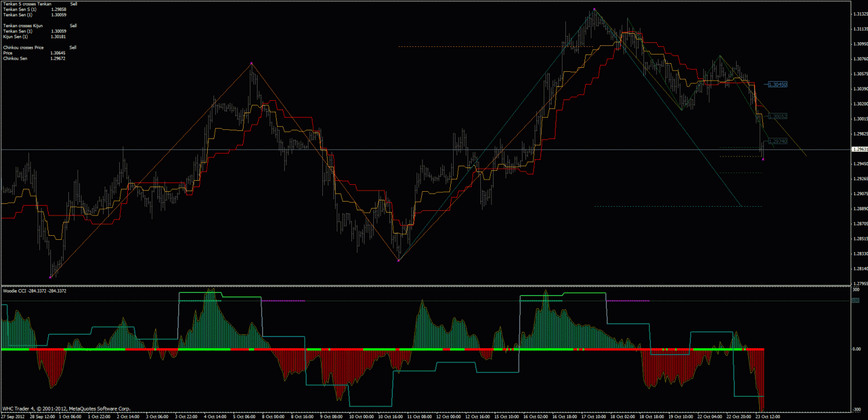Screen dimensions: 868x420
Task: Click the magenta swing-low marker near 28 Sep
Action: pos(51,277)
